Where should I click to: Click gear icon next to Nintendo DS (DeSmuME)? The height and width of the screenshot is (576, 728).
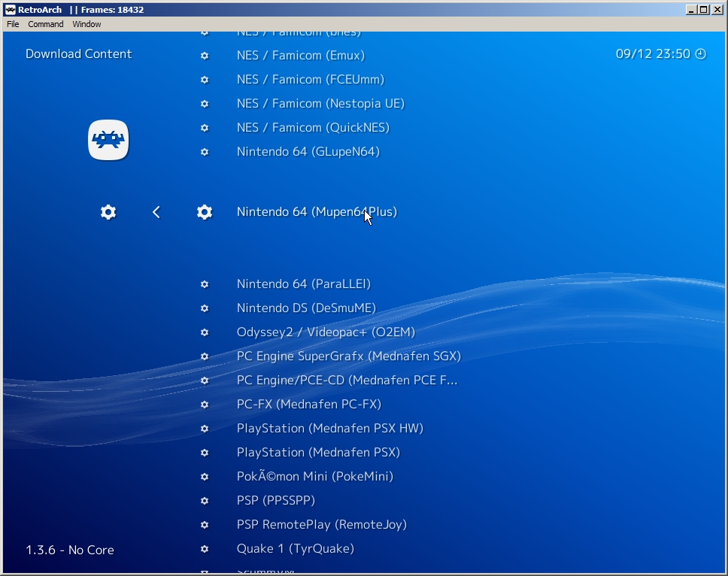(205, 308)
